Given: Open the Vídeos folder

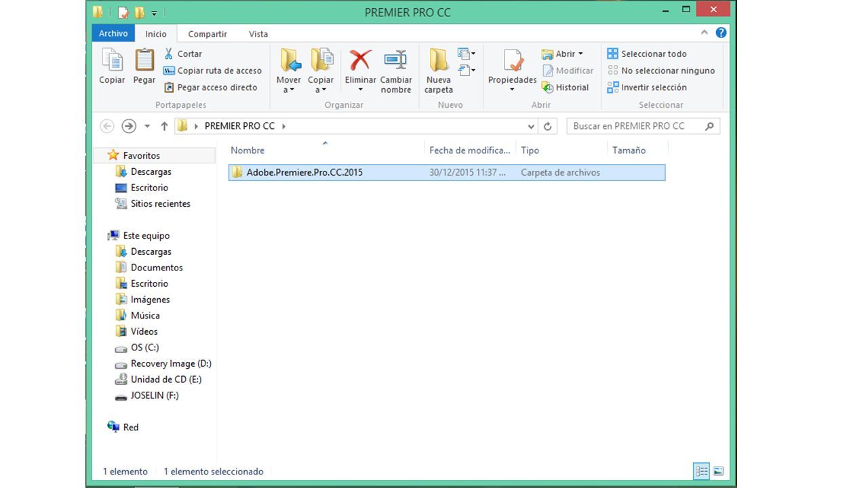Looking at the screenshot, I should pyautogui.click(x=144, y=331).
